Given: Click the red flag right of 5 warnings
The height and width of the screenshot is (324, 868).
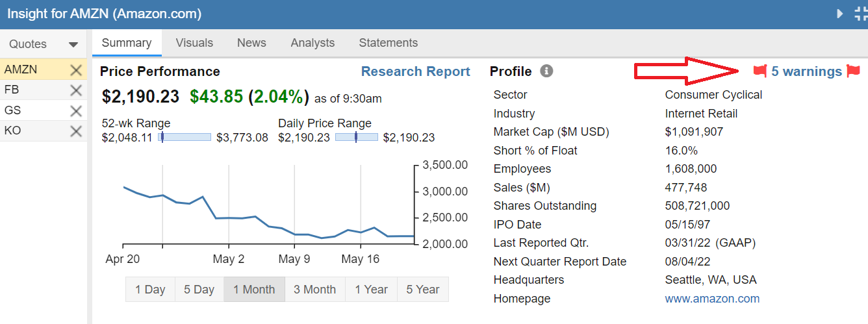Looking at the screenshot, I should 854,71.
